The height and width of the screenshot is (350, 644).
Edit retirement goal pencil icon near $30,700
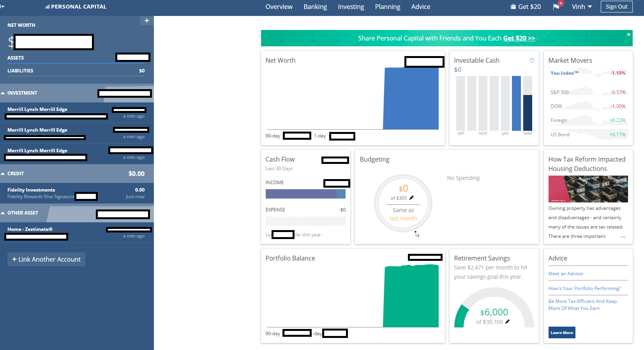tap(507, 322)
